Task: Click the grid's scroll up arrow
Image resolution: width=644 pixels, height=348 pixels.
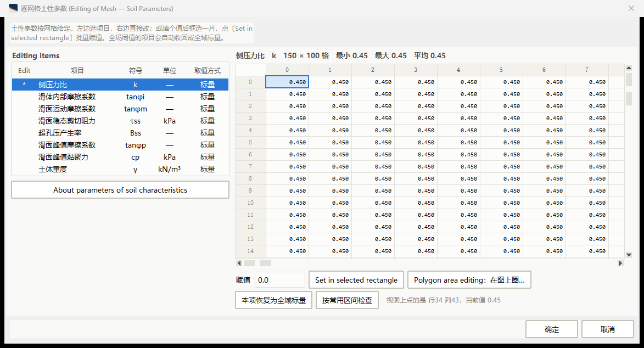Action: [x=629, y=68]
